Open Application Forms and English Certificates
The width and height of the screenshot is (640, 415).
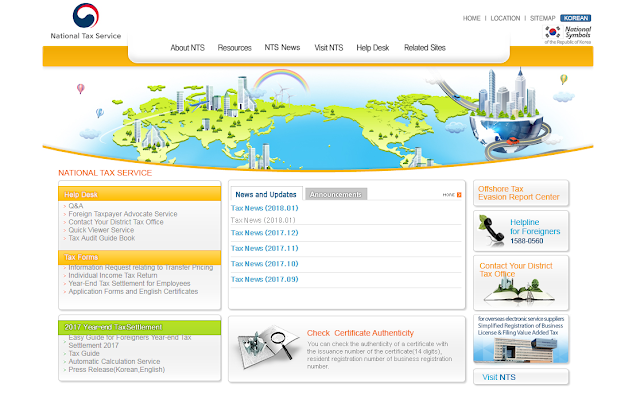click(133, 291)
